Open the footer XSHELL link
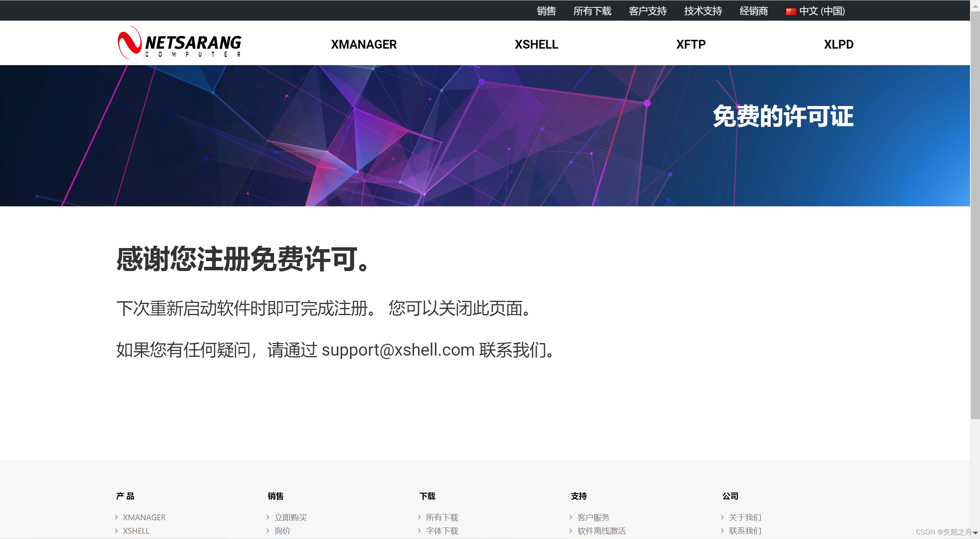Image resolution: width=980 pixels, height=539 pixels. (x=136, y=531)
